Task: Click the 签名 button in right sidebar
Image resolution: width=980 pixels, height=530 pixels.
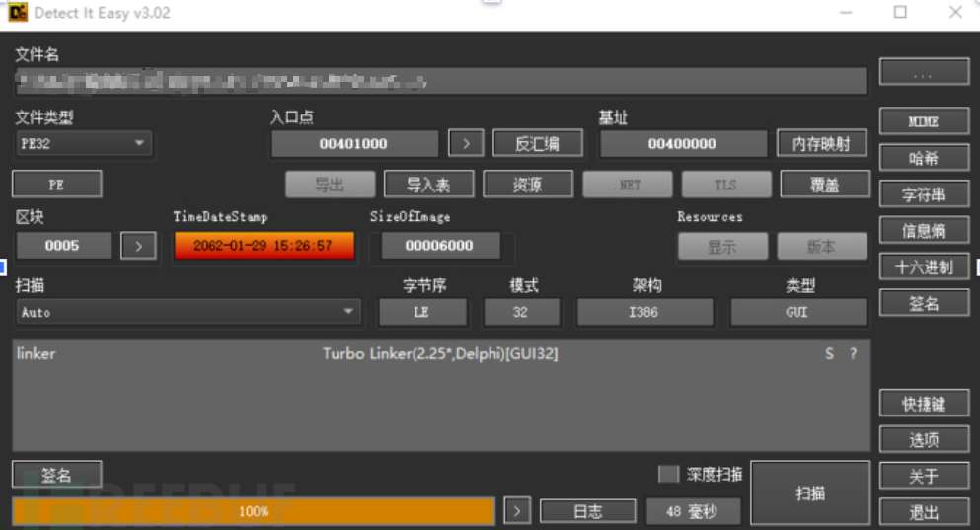Action: tap(924, 303)
